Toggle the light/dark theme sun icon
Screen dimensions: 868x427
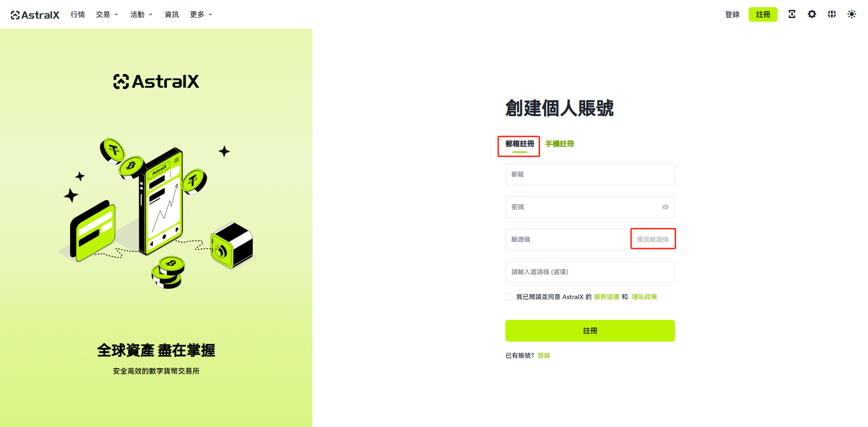coord(852,14)
